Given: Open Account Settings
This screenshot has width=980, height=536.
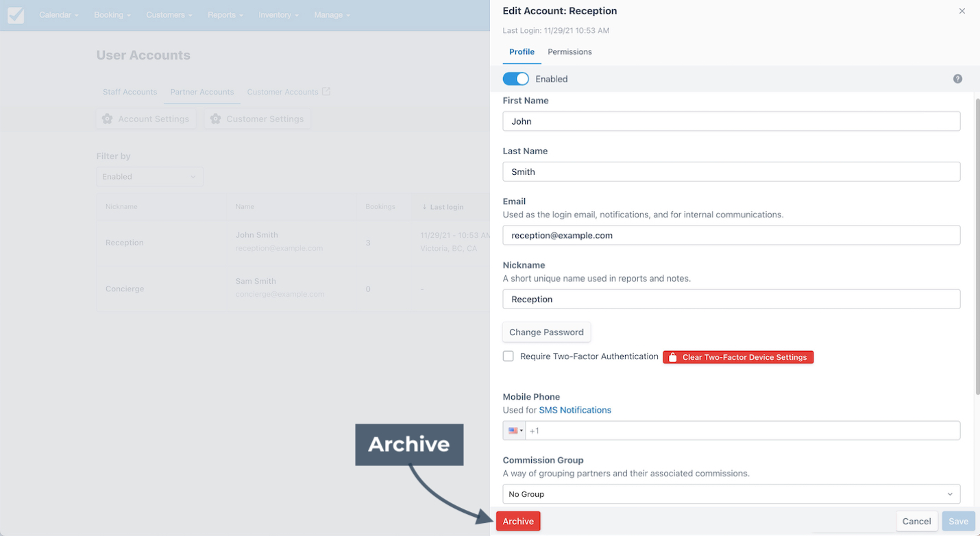Looking at the screenshot, I should 146,119.
